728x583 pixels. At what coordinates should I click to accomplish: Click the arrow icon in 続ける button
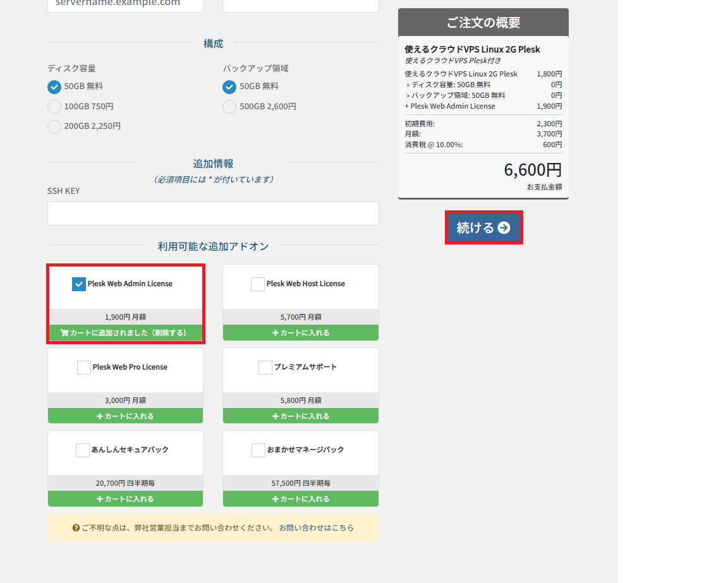pyautogui.click(x=504, y=228)
